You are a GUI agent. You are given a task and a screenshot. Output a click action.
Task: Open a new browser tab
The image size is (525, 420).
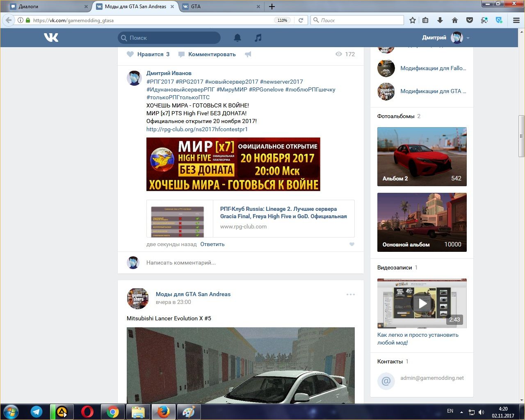[x=272, y=7]
